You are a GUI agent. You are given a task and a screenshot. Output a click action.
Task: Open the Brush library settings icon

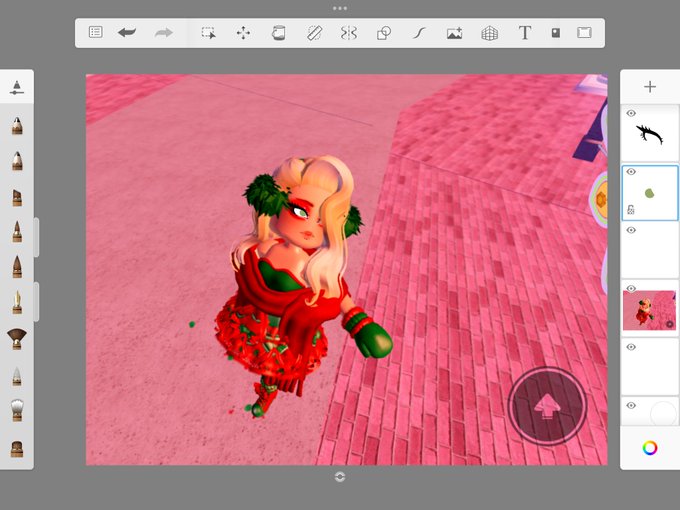[16, 87]
